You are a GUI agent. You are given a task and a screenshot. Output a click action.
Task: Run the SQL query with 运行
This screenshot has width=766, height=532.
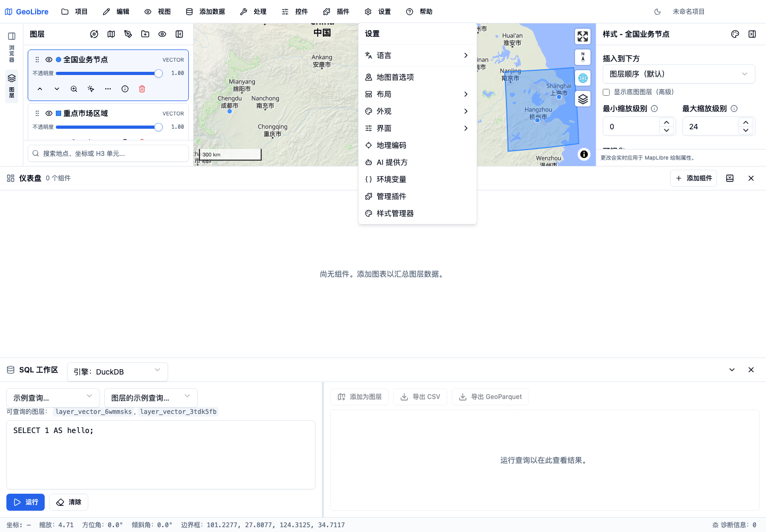(26, 502)
